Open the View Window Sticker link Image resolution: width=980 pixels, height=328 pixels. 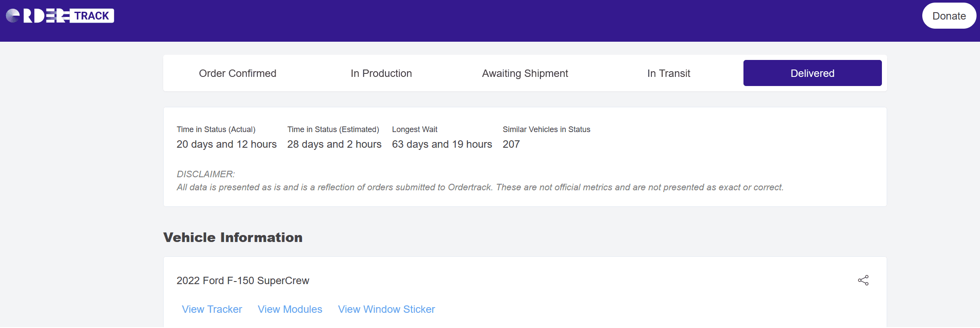coord(386,309)
